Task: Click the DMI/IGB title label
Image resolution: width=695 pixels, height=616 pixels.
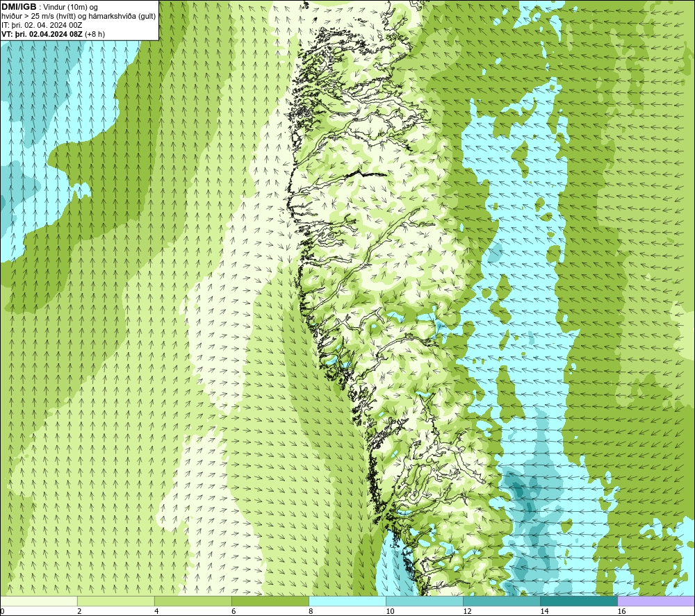Action: click(x=19, y=7)
